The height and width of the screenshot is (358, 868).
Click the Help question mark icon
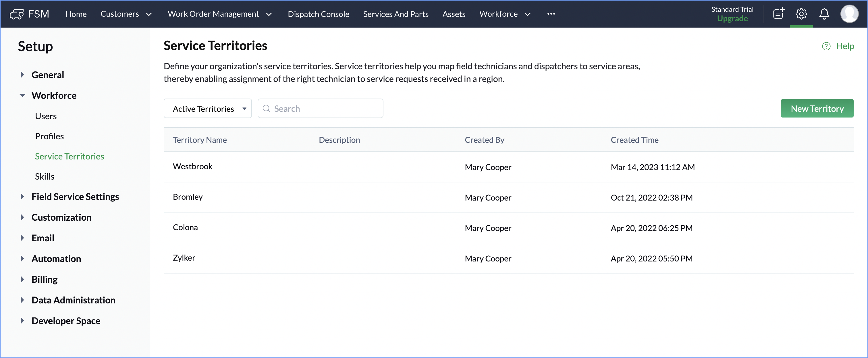click(826, 46)
